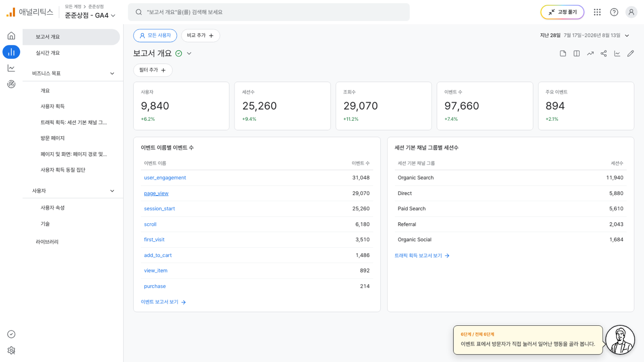Click the report search field

(269, 12)
